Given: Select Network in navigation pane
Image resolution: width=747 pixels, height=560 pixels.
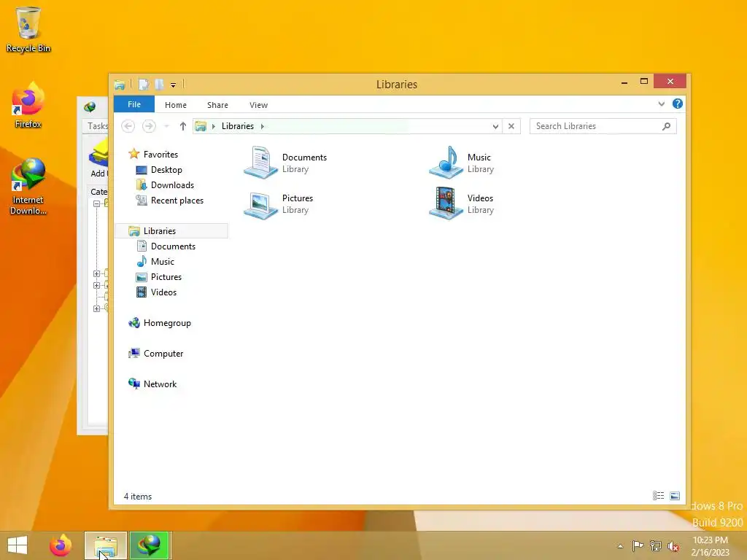Looking at the screenshot, I should point(160,384).
